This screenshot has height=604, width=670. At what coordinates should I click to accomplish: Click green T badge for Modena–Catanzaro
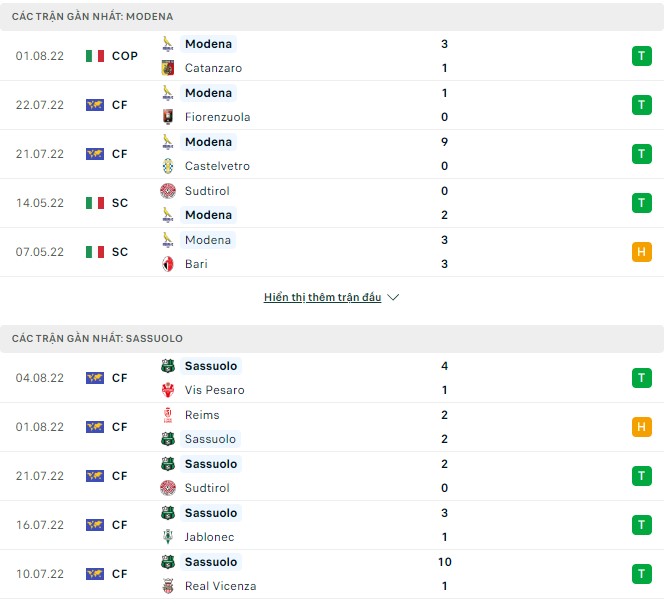coord(641,56)
